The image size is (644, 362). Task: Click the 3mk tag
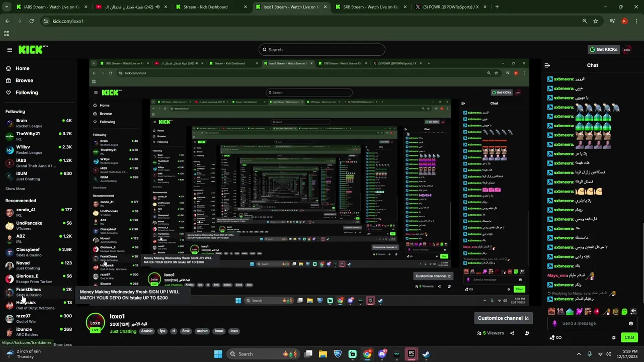tap(186, 331)
